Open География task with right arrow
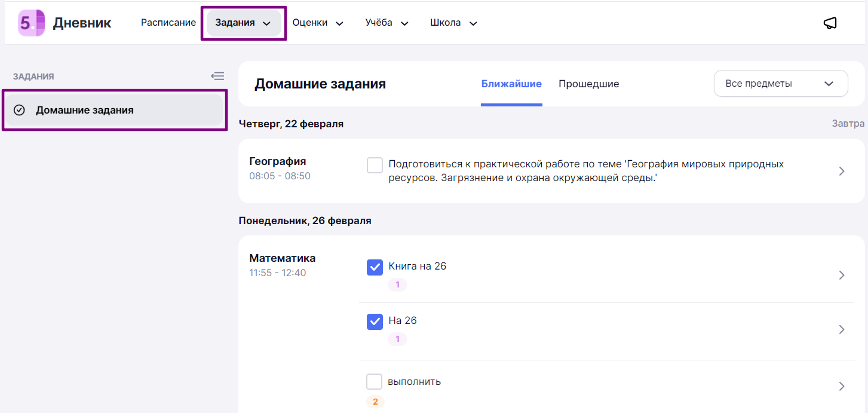The width and height of the screenshot is (868, 413). (x=842, y=171)
